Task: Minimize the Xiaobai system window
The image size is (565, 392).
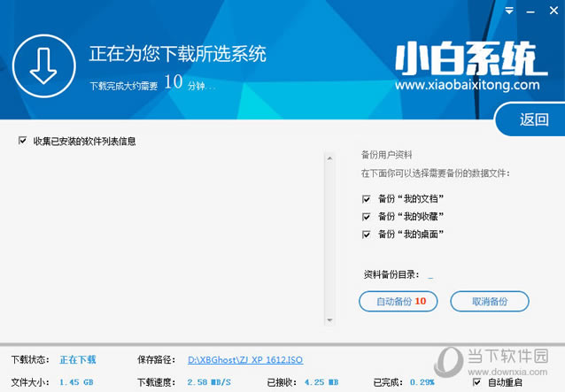Action: point(530,12)
